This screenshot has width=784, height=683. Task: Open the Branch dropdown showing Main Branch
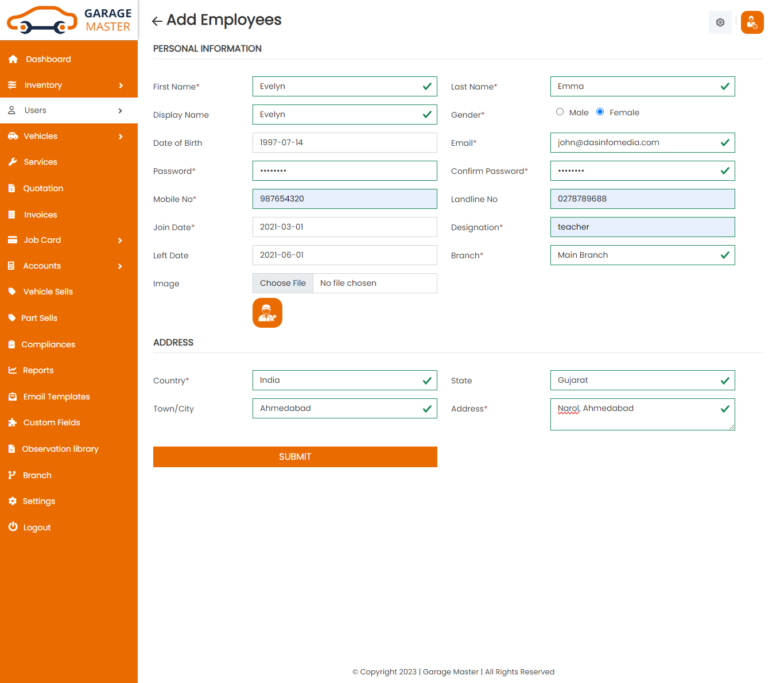coord(642,255)
